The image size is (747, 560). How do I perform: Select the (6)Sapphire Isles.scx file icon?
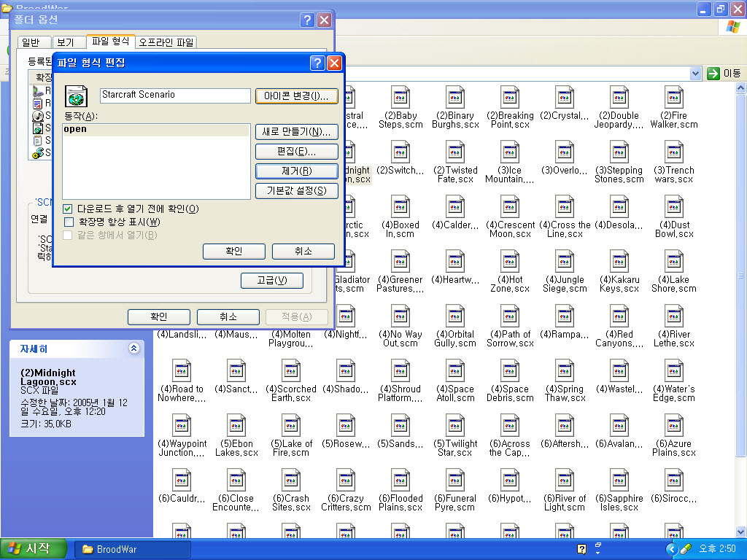click(619, 481)
